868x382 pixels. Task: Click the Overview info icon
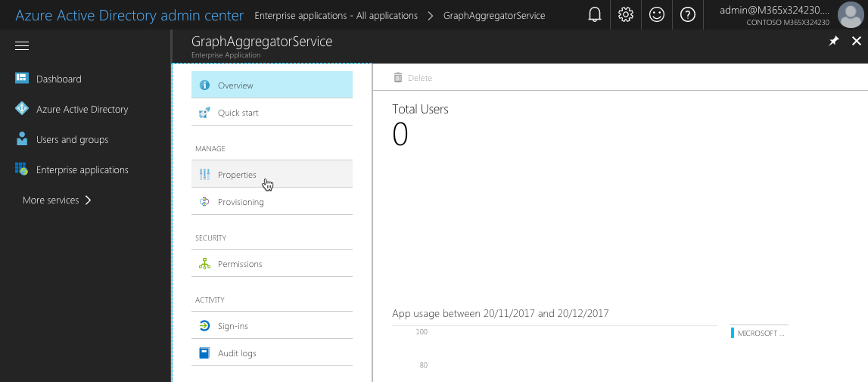204,85
